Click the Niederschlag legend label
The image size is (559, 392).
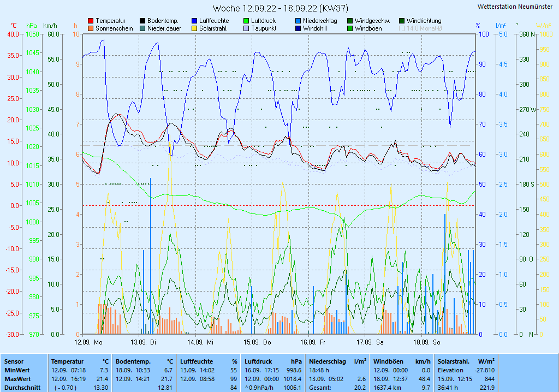click(320, 21)
